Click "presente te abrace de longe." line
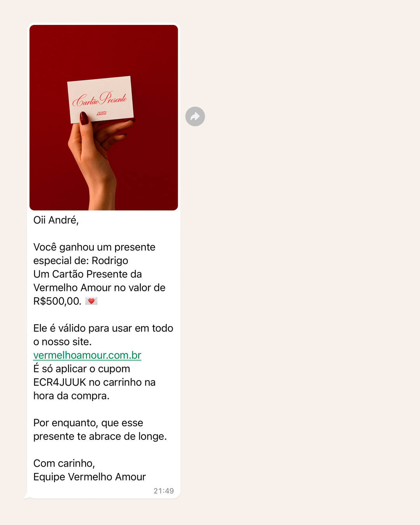The height and width of the screenshot is (525, 420). (100, 436)
